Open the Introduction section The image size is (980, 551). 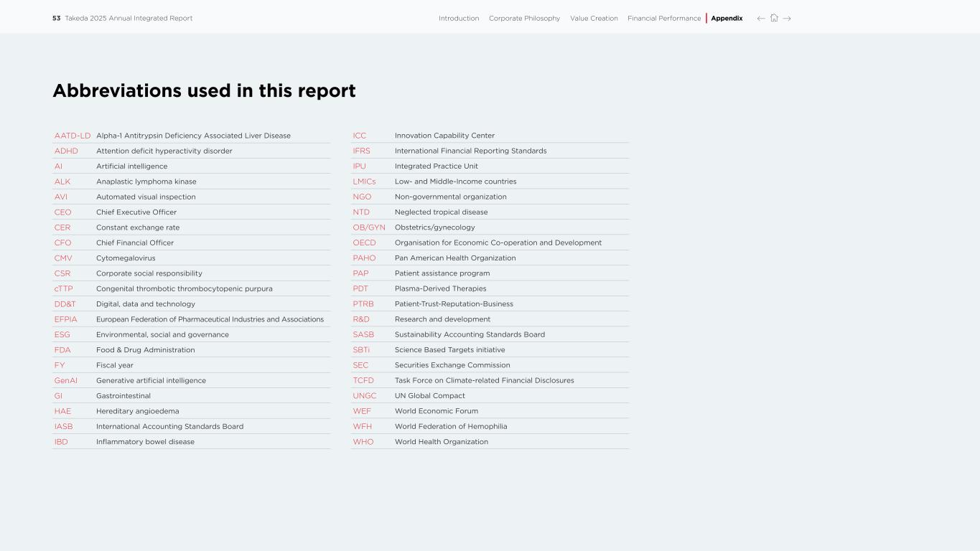point(459,19)
